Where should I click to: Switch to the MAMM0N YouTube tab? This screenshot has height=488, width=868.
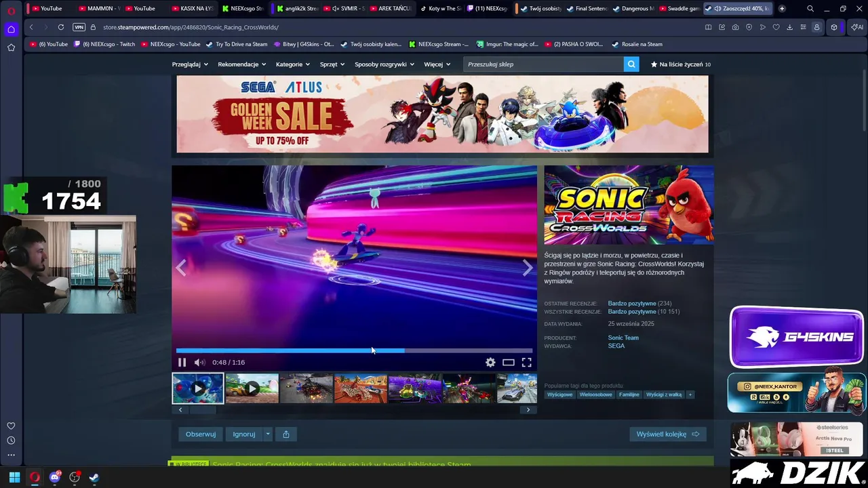(99, 9)
